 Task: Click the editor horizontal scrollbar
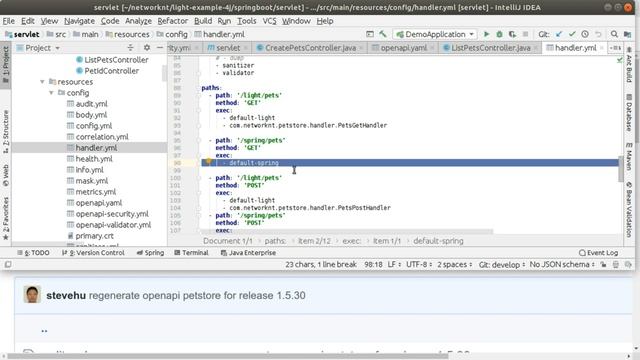[x=346, y=232]
